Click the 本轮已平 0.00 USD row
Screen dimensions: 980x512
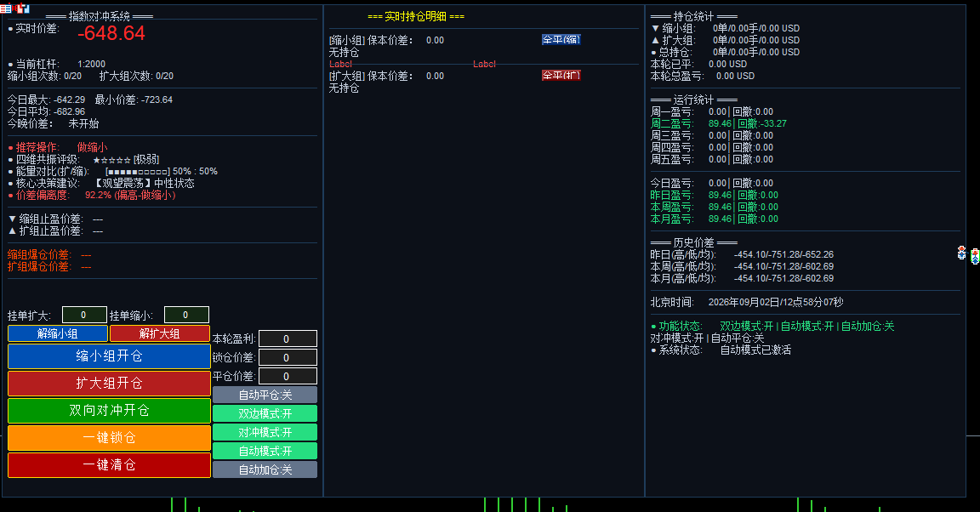[698, 64]
